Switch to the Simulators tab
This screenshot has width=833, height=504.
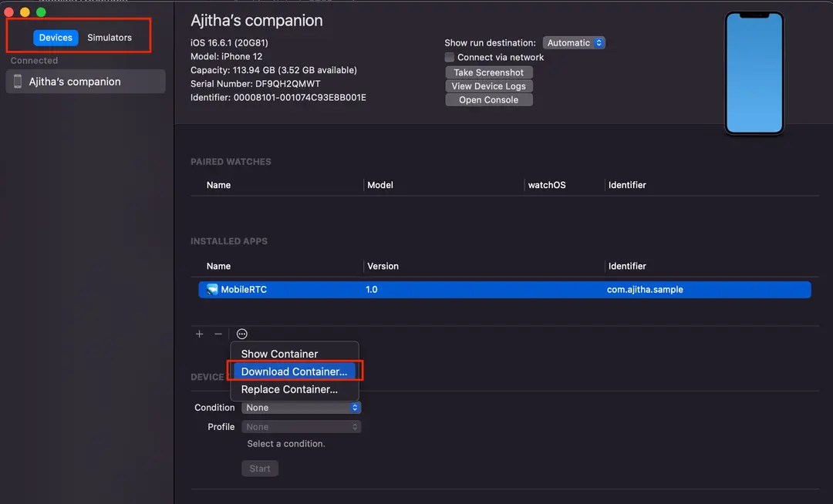[x=109, y=36]
